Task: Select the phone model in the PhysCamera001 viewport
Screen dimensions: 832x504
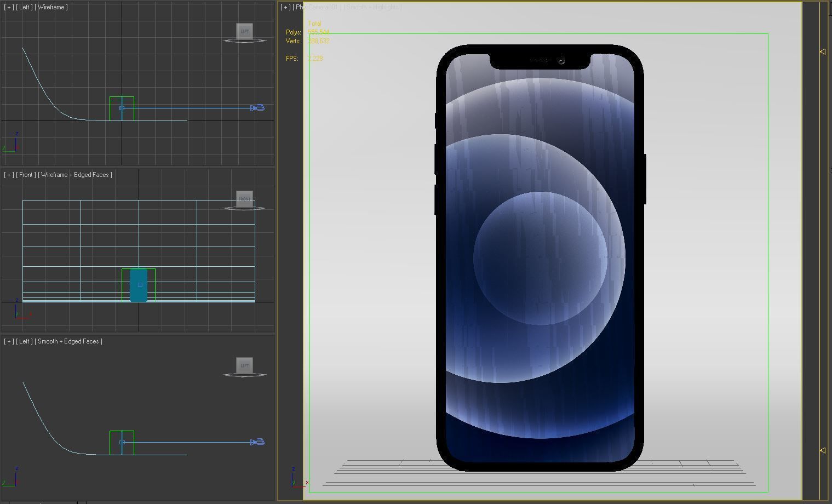Action: [x=540, y=257]
